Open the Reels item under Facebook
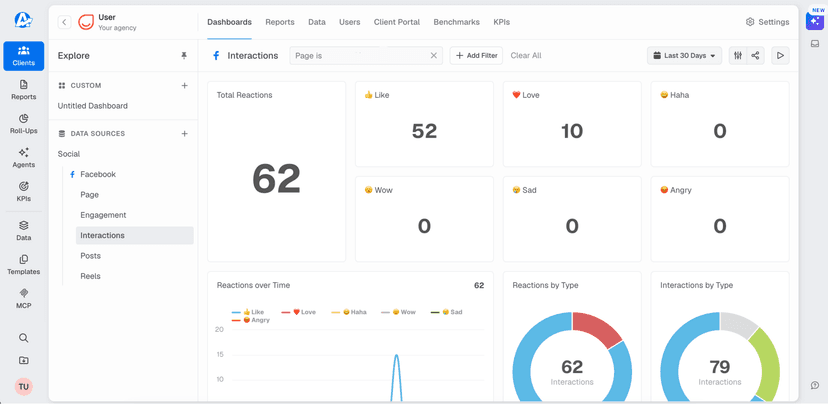 (x=90, y=276)
